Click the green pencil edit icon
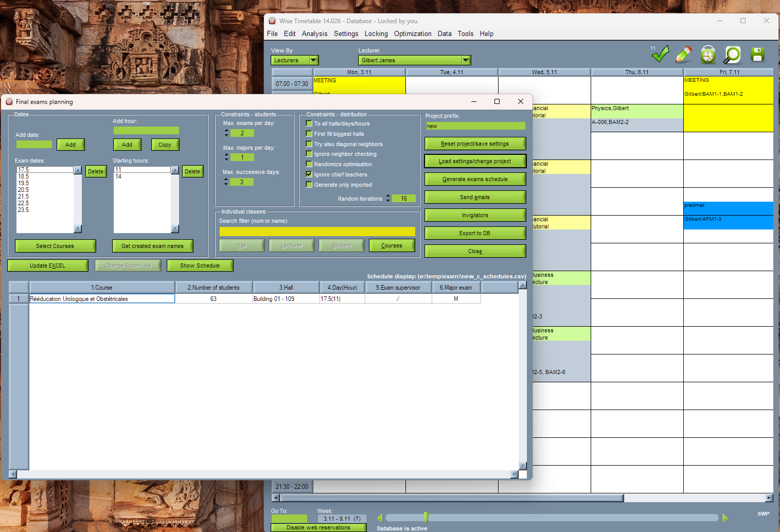Screen dimensions: 780x532 coord(683,55)
